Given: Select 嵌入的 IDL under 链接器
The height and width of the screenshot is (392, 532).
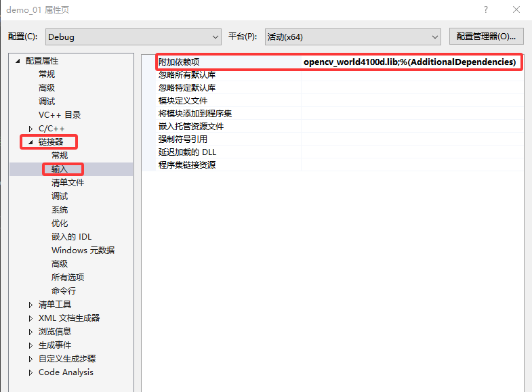Looking at the screenshot, I should pyautogui.click(x=72, y=237).
